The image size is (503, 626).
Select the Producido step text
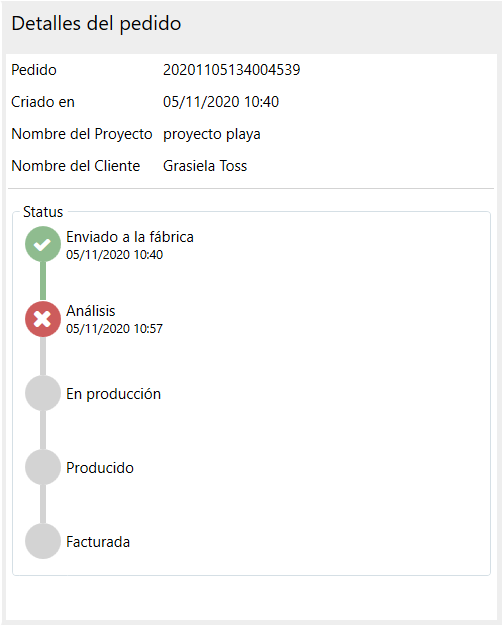point(100,468)
